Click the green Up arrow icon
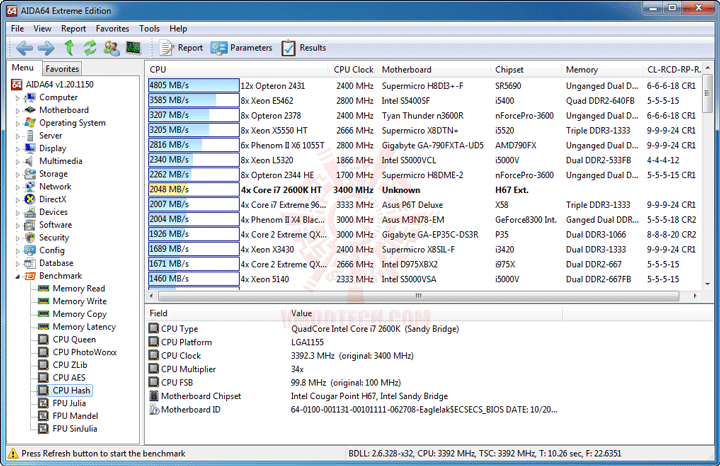 69,47
